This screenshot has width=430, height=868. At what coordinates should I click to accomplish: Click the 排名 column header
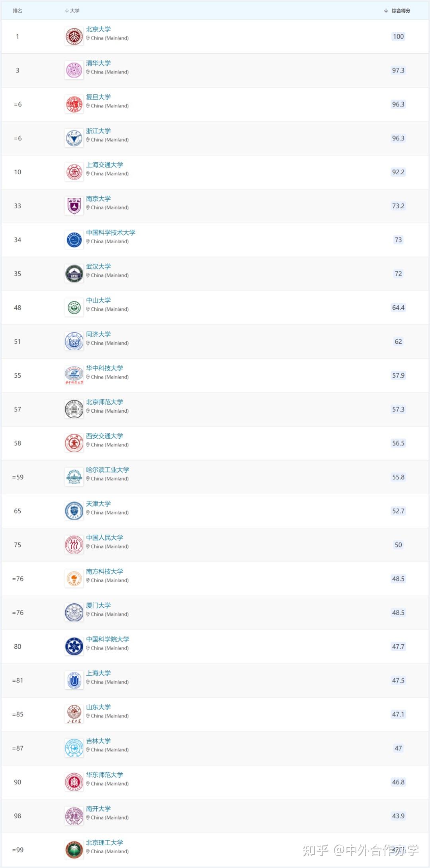(18, 11)
